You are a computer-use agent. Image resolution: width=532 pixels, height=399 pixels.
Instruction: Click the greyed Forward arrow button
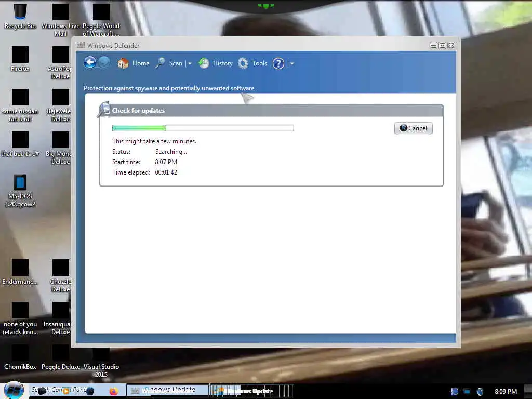pyautogui.click(x=104, y=62)
